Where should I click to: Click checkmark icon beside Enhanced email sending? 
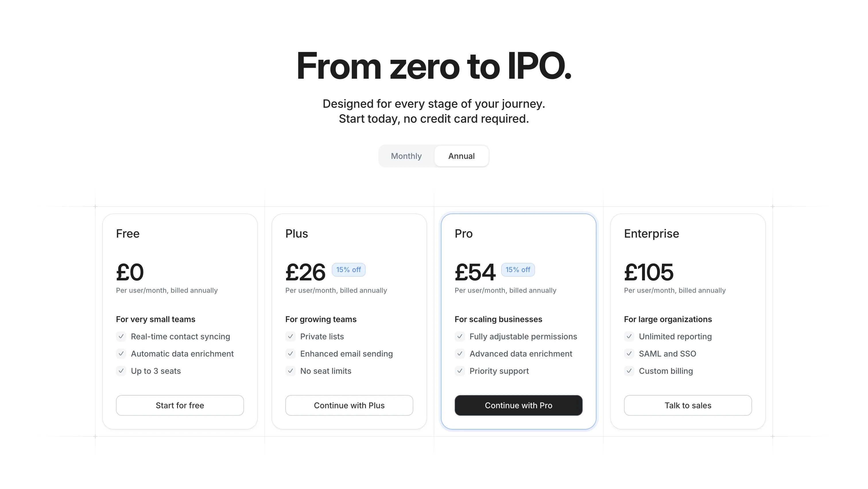pyautogui.click(x=290, y=354)
